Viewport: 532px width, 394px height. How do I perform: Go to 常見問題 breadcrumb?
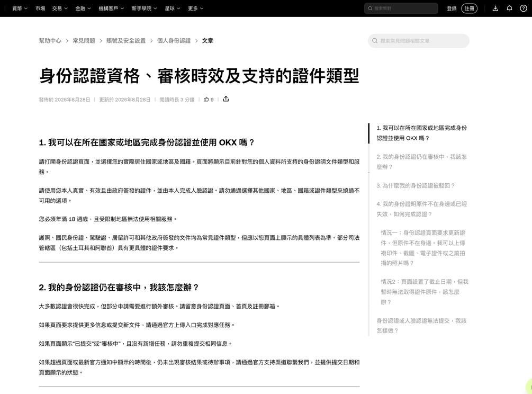(84, 41)
